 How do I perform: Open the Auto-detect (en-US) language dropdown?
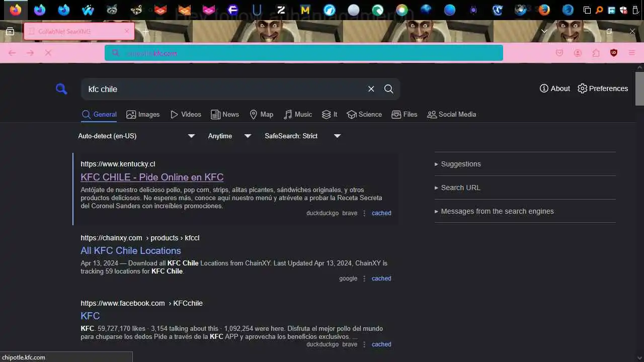[136, 136]
